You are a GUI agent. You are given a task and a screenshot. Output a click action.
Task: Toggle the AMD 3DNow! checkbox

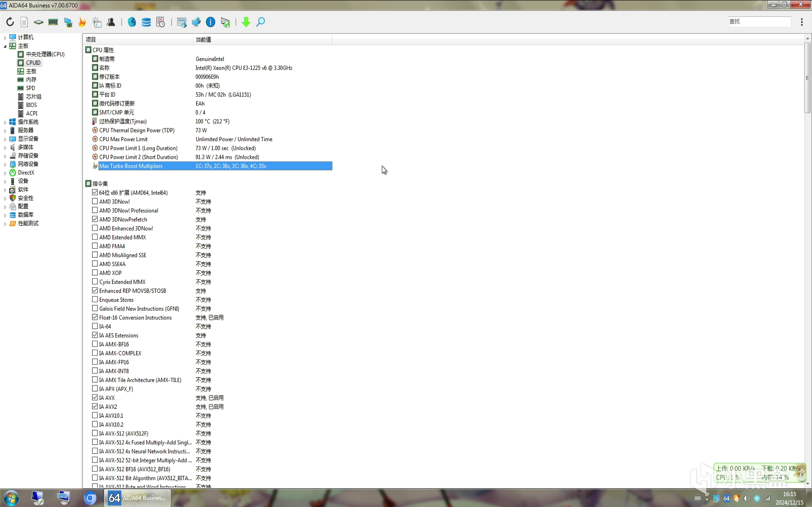95,202
